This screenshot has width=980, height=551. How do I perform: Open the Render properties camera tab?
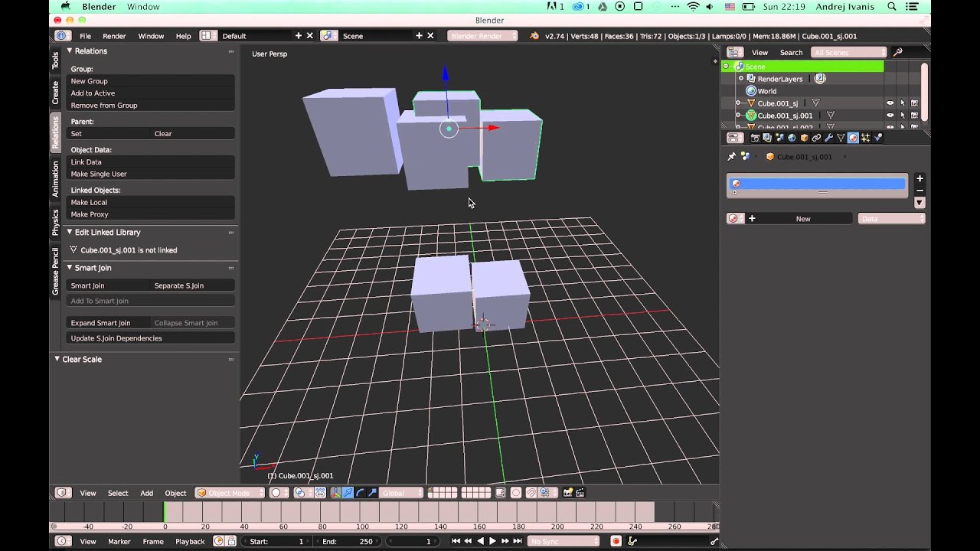pos(755,138)
